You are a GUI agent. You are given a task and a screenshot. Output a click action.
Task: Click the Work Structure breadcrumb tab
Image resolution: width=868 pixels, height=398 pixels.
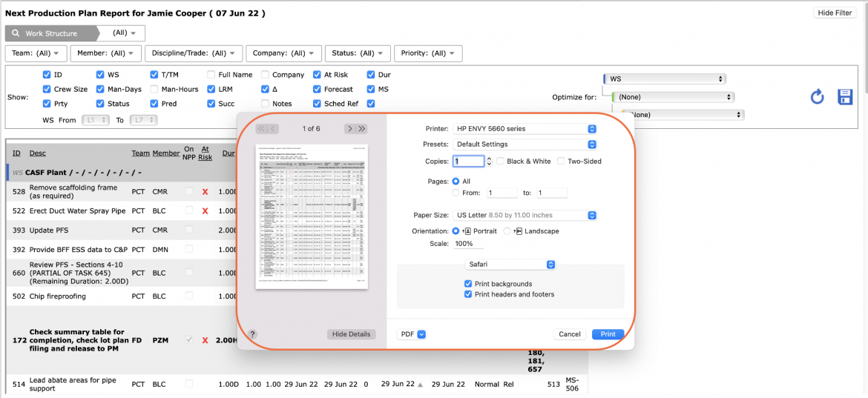coord(51,33)
